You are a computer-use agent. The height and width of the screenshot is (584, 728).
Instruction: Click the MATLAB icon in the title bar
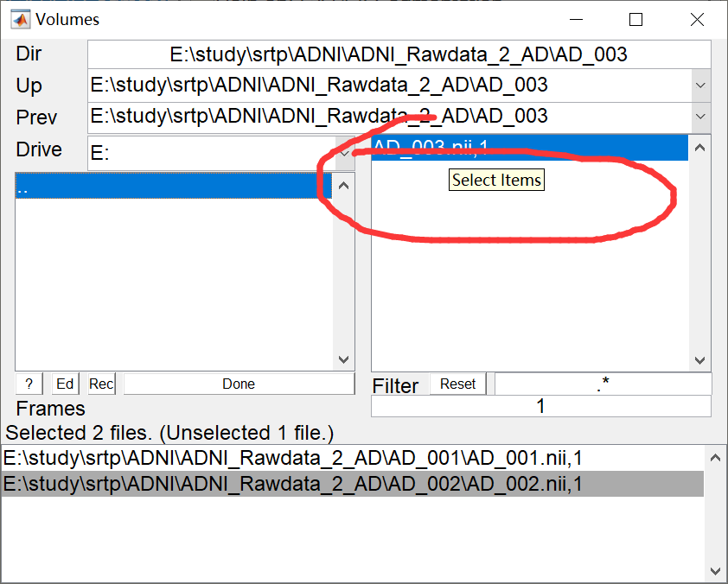pyautogui.click(x=21, y=18)
